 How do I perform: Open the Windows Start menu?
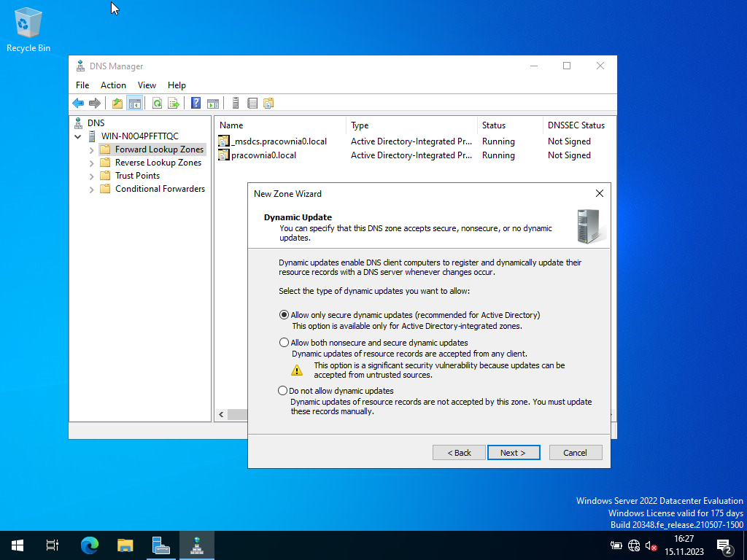pos(18,545)
